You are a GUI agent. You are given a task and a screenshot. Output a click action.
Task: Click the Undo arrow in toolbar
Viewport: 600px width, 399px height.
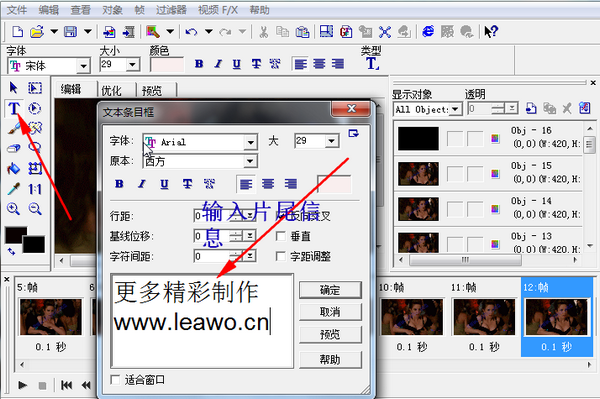[x=191, y=32]
